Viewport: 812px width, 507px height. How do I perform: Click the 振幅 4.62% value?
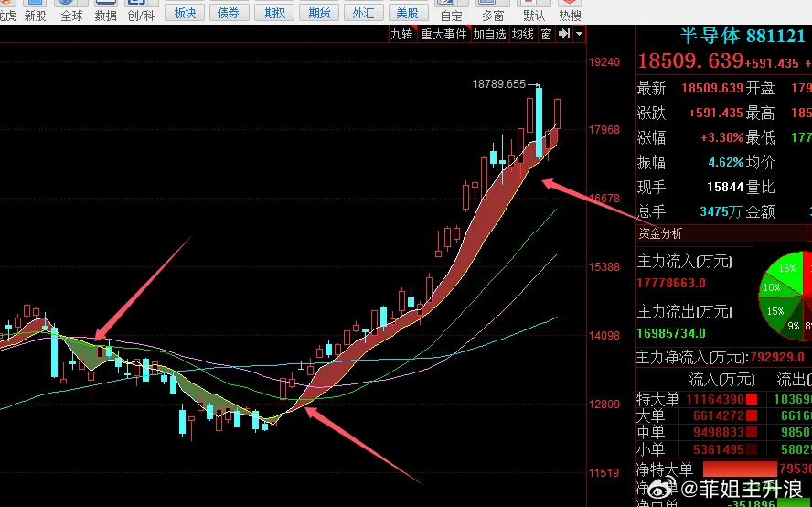pyautogui.click(x=726, y=162)
